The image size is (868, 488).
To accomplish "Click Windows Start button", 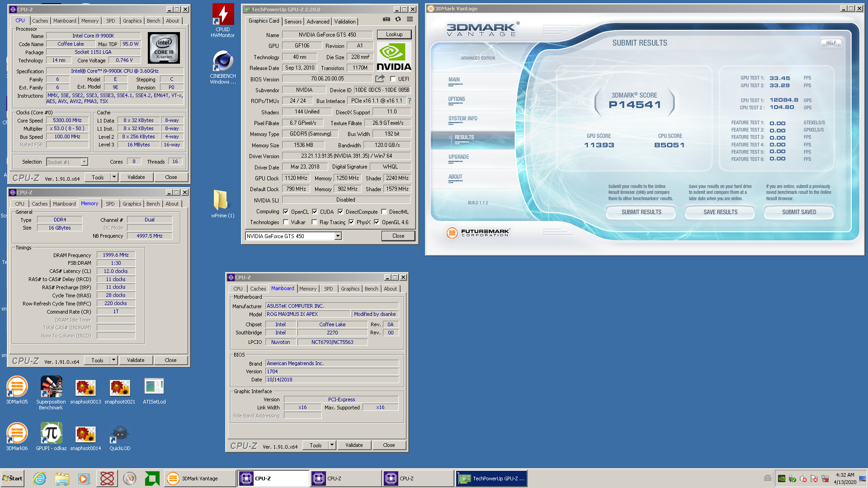I will tap(13, 478).
